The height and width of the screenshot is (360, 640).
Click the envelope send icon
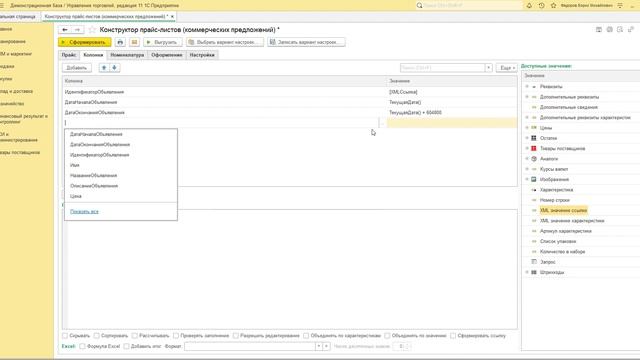pyautogui.click(x=134, y=42)
